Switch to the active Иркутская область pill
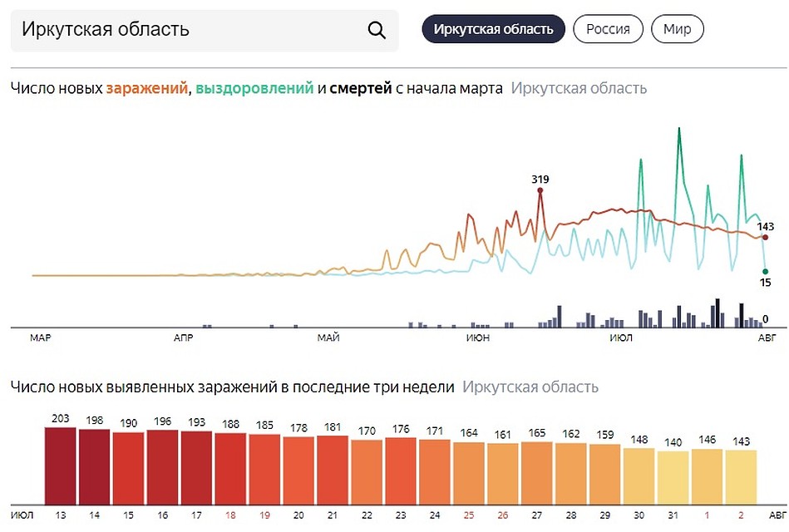The height and width of the screenshot is (532, 789). pyautogui.click(x=494, y=28)
